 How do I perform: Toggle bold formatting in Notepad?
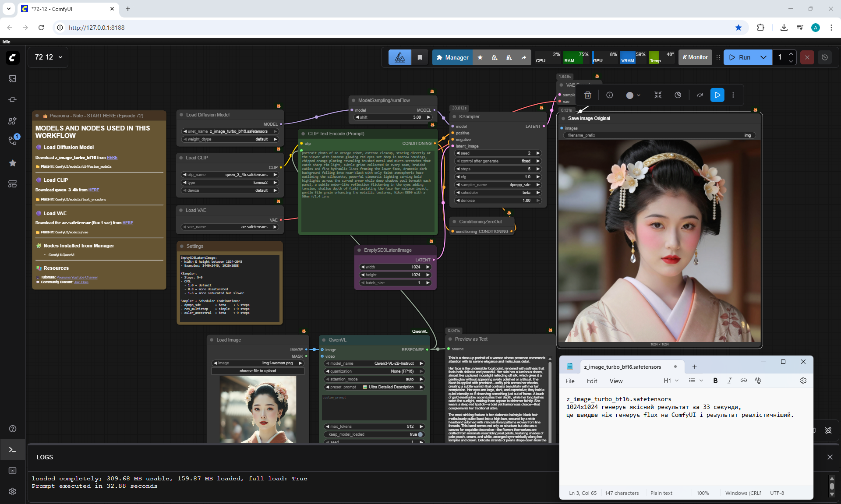[715, 381]
